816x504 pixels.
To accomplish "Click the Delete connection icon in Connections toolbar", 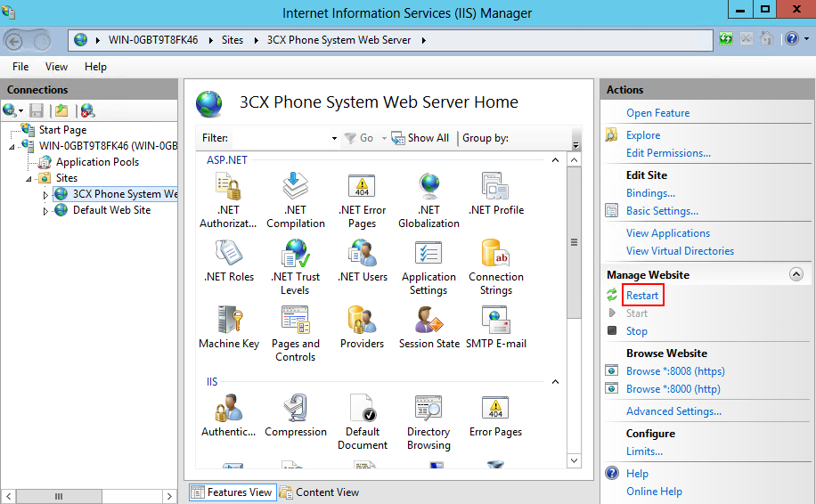I will (x=87, y=110).
